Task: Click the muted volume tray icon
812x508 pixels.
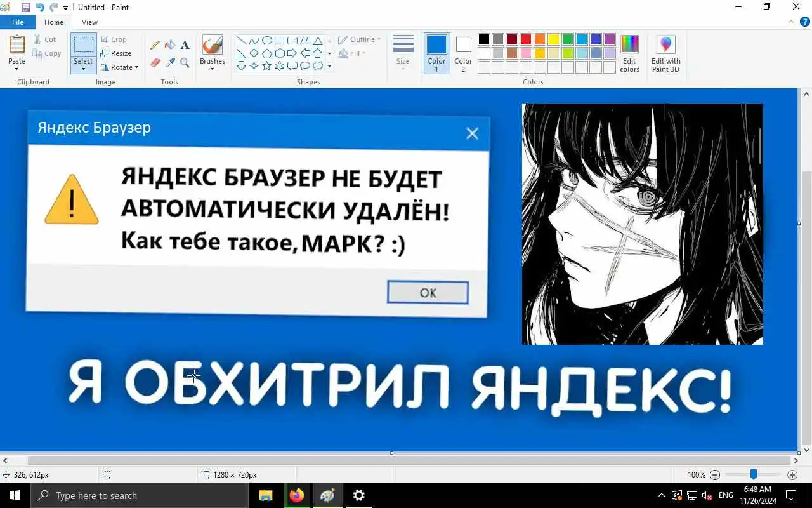Action: [x=707, y=495]
